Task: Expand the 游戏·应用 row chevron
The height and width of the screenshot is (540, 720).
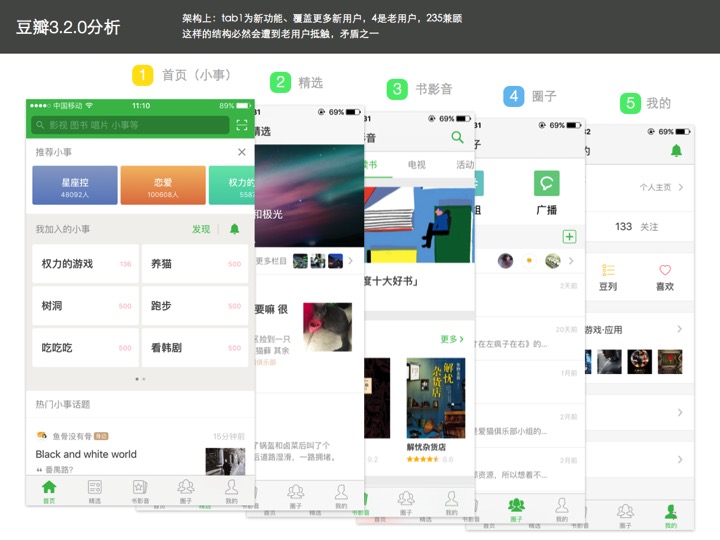Action: click(x=680, y=329)
